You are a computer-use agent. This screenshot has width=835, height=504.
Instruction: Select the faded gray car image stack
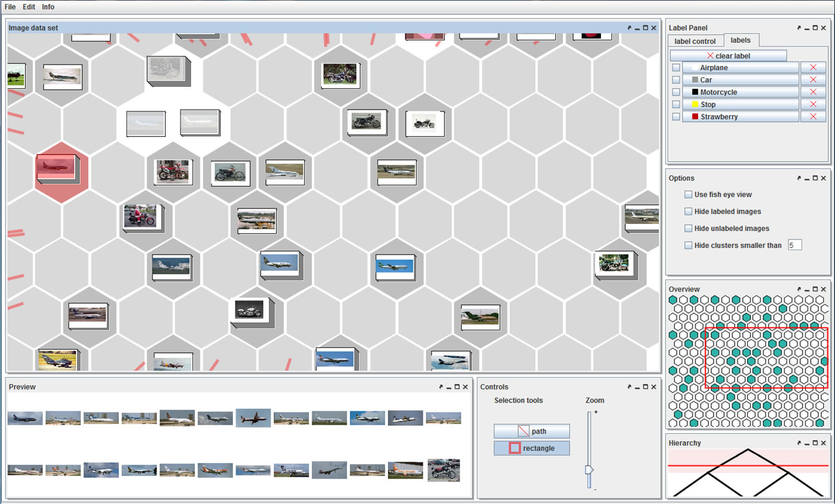click(168, 71)
